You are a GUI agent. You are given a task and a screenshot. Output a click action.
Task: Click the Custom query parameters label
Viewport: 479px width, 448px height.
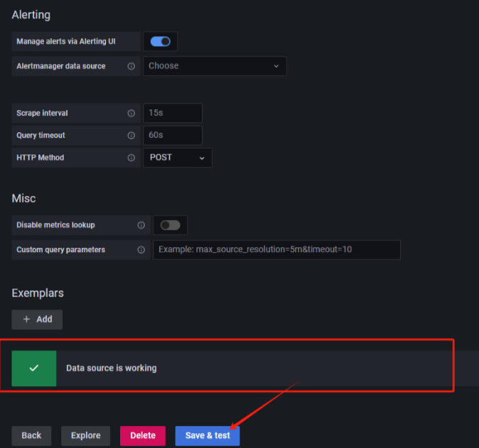(61, 250)
